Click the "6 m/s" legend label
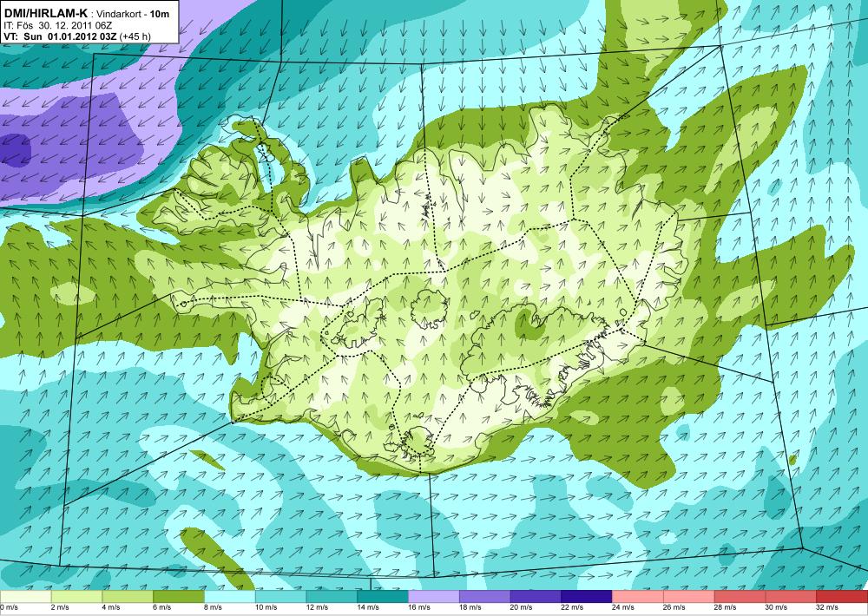The width and height of the screenshot is (868, 616). [161, 607]
